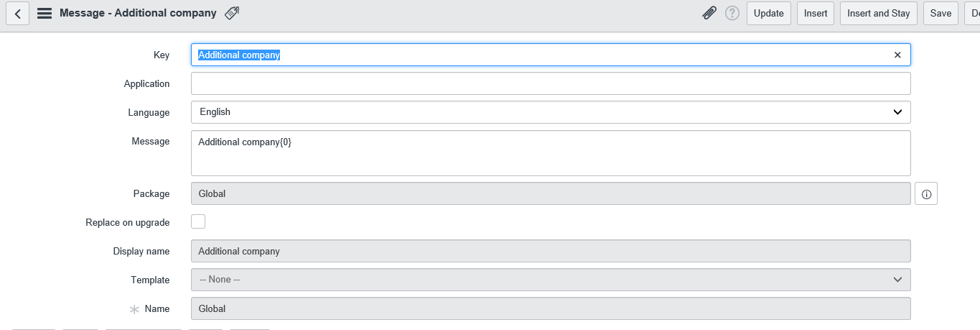The height and width of the screenshot is (330, 980).
Task: Click inside the Message text area
Action: [551, 153]
